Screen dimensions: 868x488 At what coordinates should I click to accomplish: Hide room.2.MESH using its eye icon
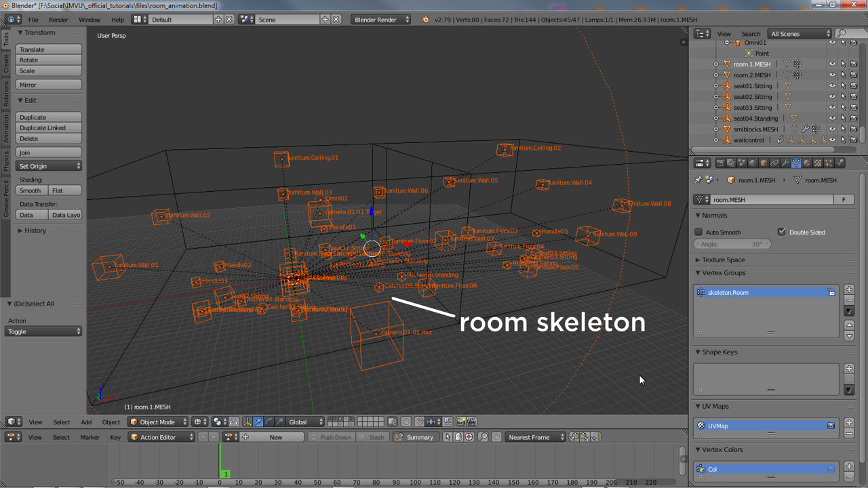point(832,75)
